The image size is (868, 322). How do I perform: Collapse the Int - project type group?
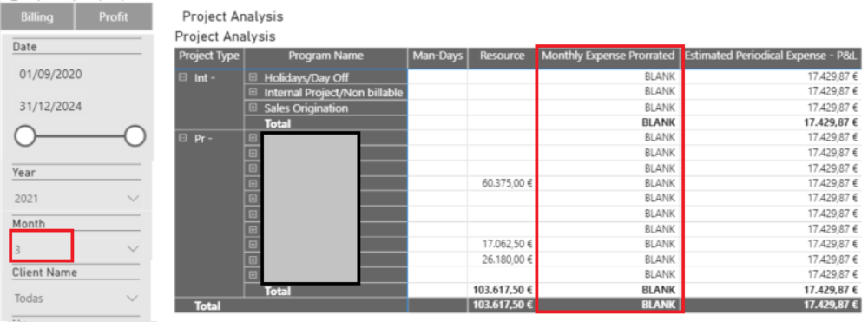pyautogui.click(x=184, y=78)
